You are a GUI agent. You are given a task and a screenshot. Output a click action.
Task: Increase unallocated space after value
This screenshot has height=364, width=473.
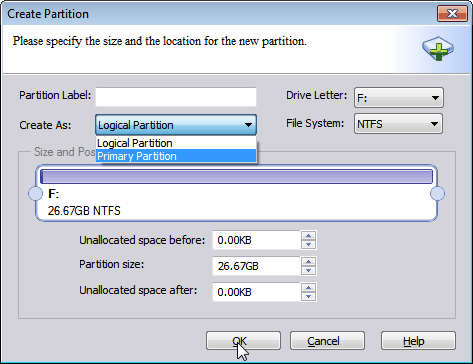308,288
